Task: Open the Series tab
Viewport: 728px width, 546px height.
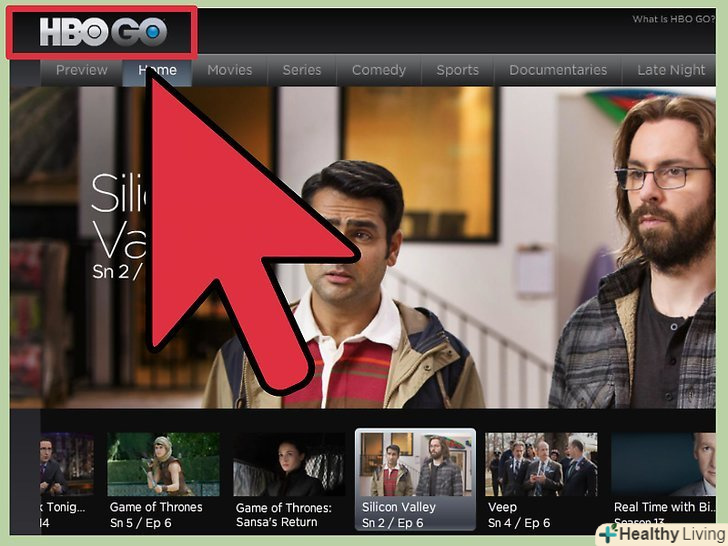Action: [x=302, y=70]
